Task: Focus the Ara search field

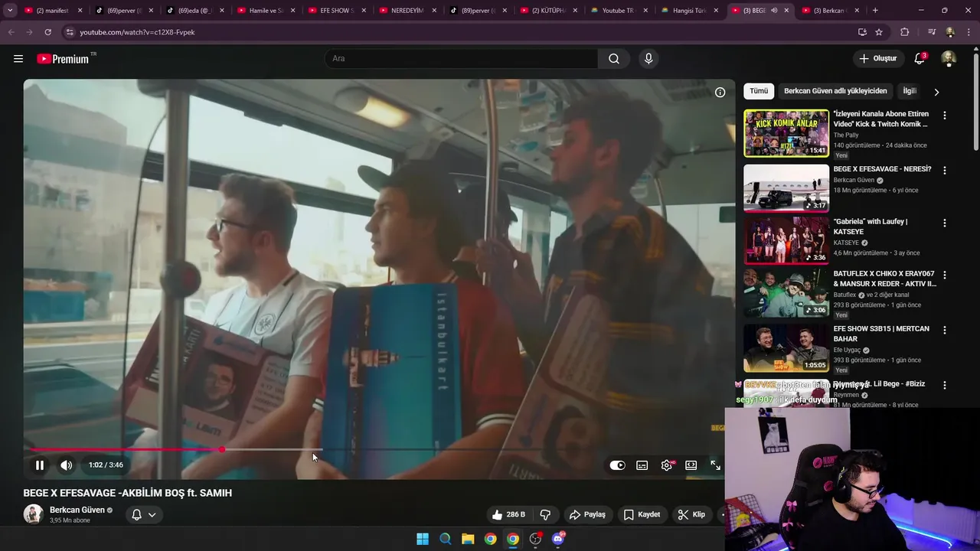Action: [x=461, y=59]
